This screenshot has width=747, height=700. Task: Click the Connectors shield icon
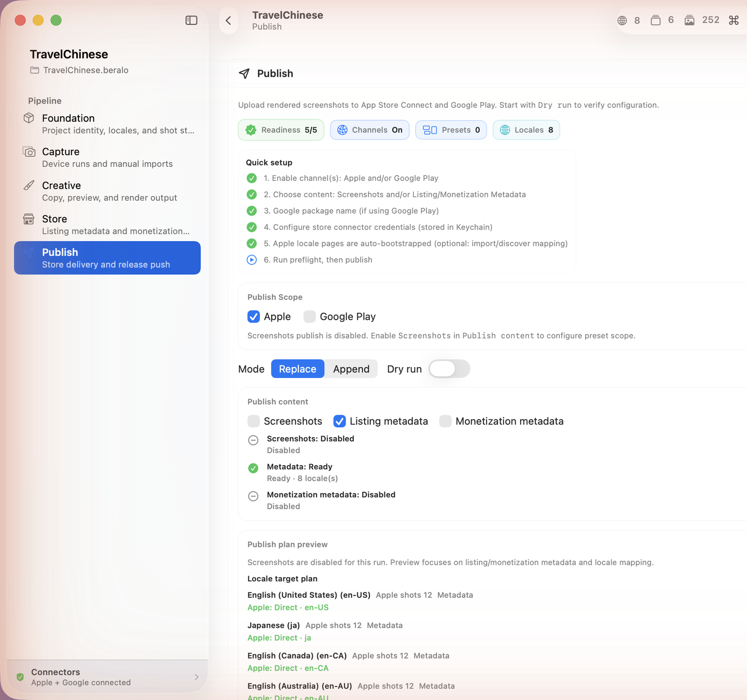(20, 677)
